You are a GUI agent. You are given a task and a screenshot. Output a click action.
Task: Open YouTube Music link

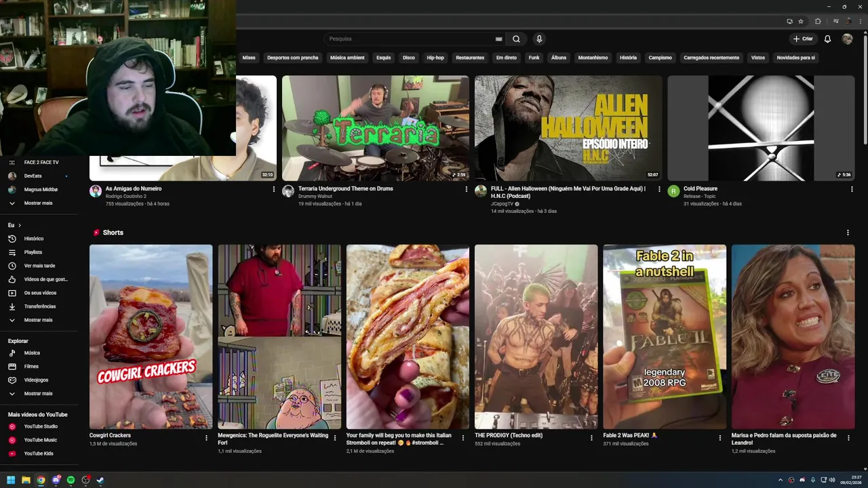click(x=40, y=440)
